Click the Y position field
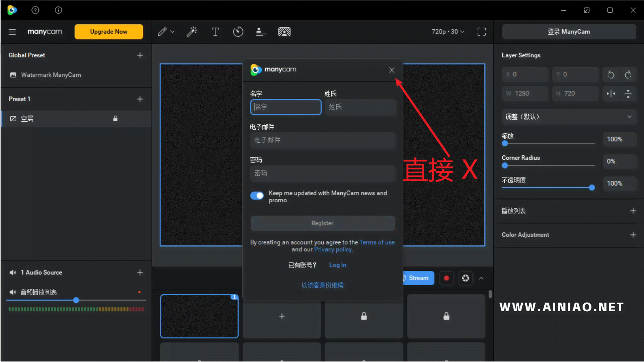The height and width of the screenshot is (362, 644). [575, 74]
